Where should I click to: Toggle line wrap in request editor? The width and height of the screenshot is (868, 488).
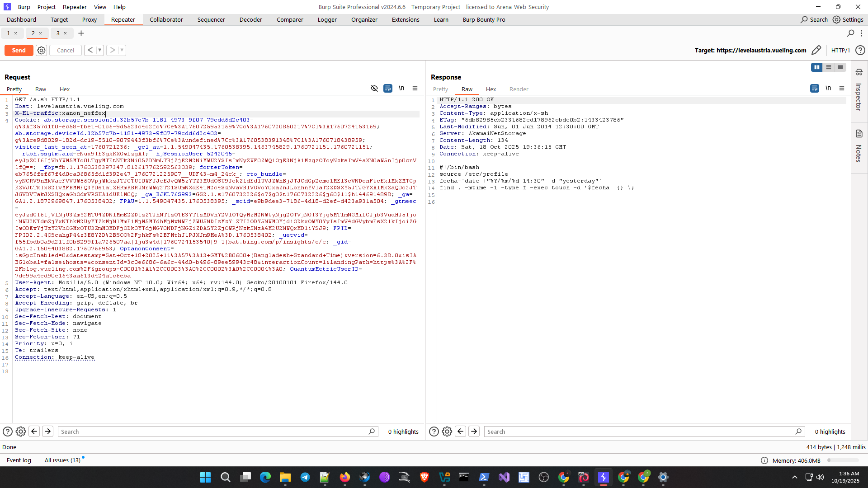click(388, 89)
